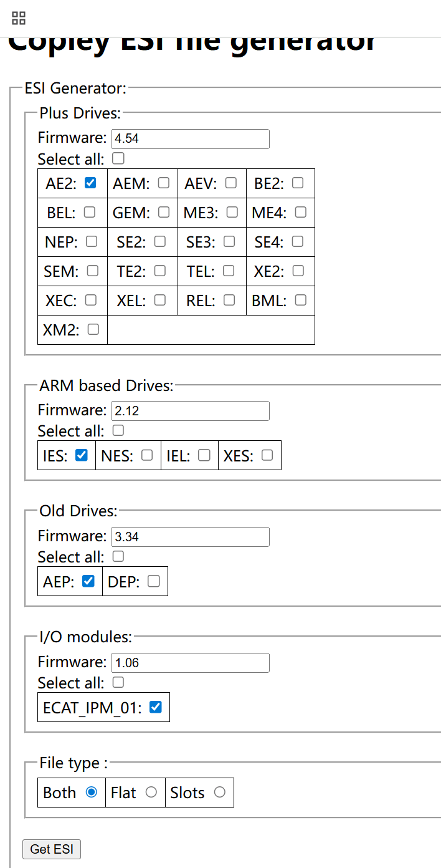This screenshot has width=441, height=868.
Task: Tick the TEL checkbox
Action: [x=229, y=271]
